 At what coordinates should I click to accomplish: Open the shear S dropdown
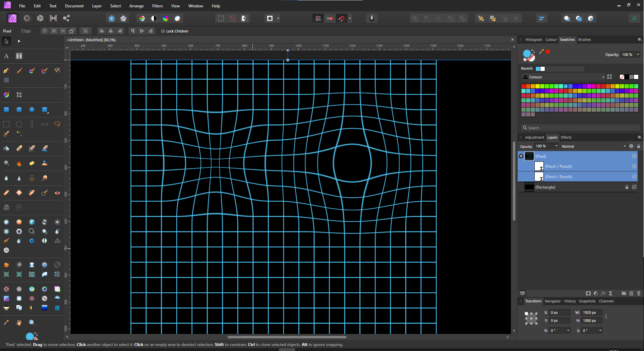(600, 331)
